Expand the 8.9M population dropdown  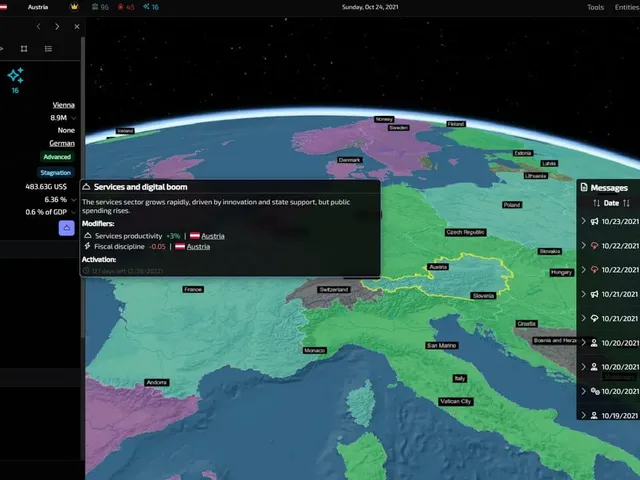73,118
